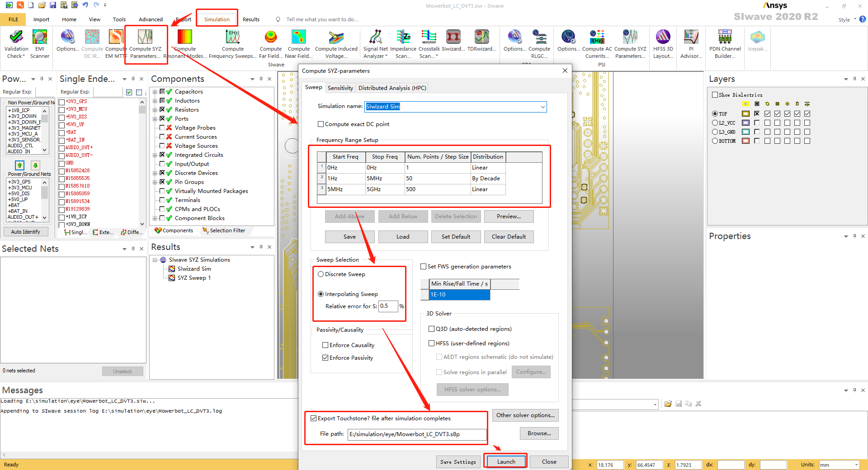Click the yellow color swatch for TOP layer
The width and height of the screenshot is (868, 470).
click(745, 113)
